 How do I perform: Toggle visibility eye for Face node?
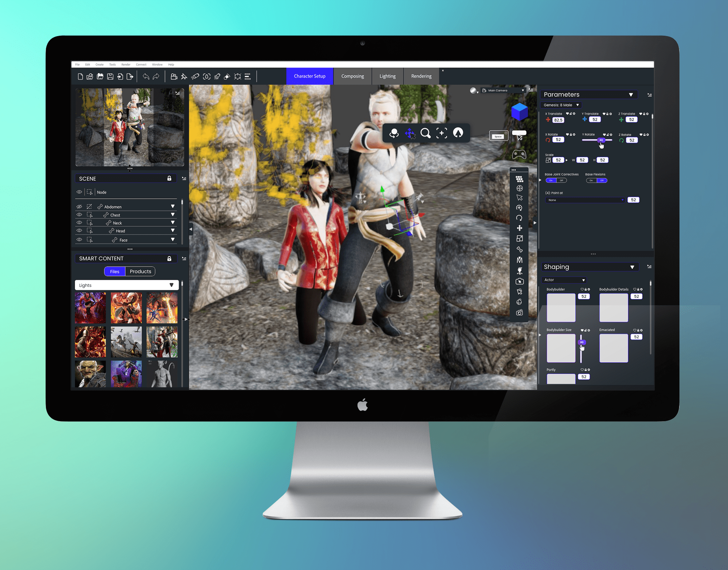pos(79,240)
